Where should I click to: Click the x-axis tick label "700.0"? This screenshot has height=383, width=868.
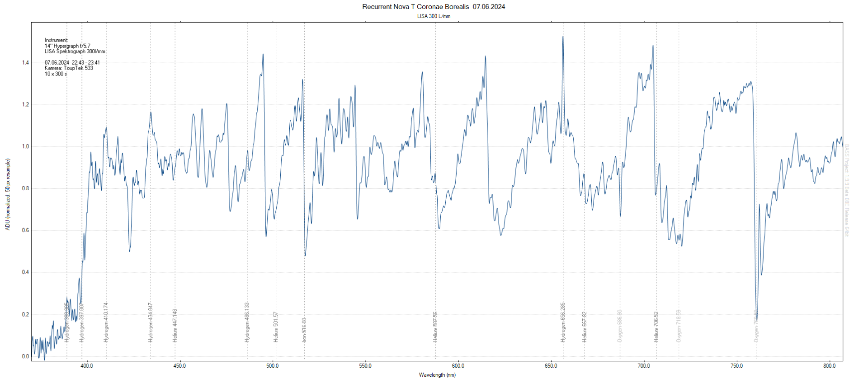(x=644, y=366)
